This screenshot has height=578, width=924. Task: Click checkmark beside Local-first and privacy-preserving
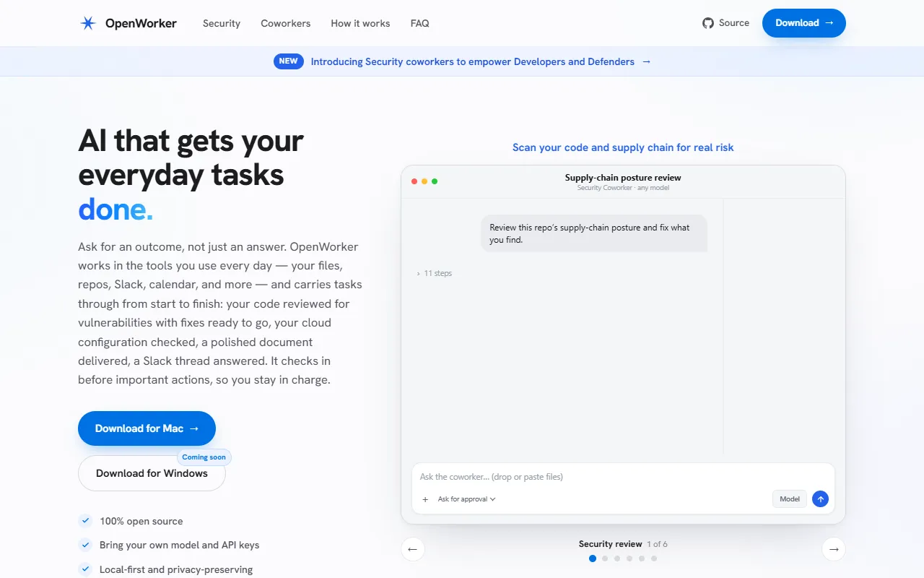[85, 569]
